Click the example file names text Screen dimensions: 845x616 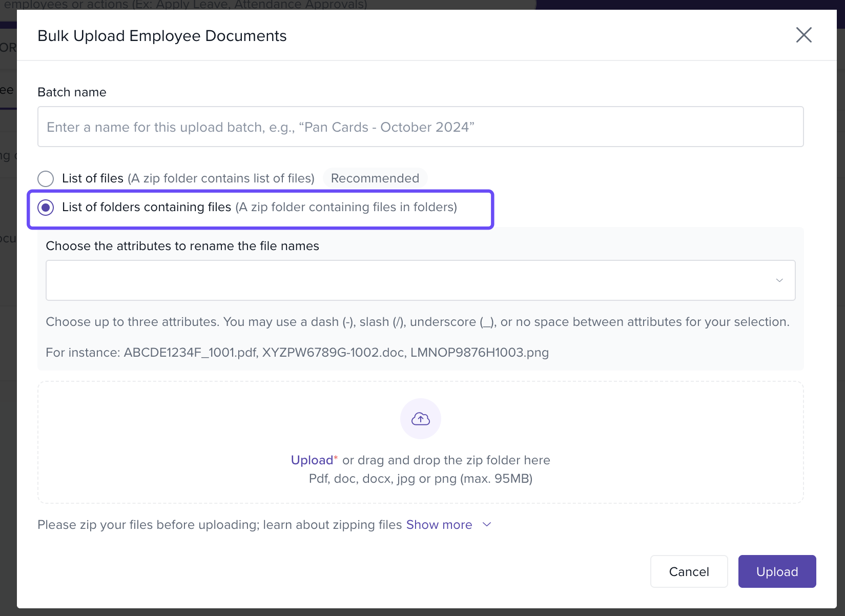(x=297, y=353)
